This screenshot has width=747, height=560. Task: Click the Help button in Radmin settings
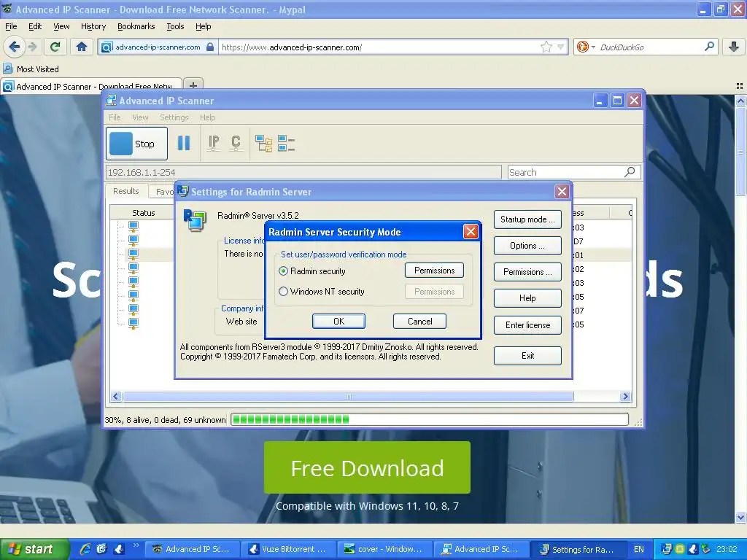527,298
